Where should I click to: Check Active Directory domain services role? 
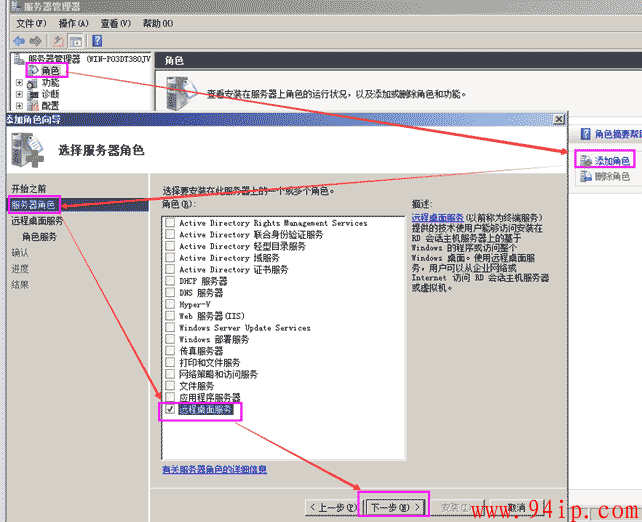pyautogui.click(x=170, y=258)
